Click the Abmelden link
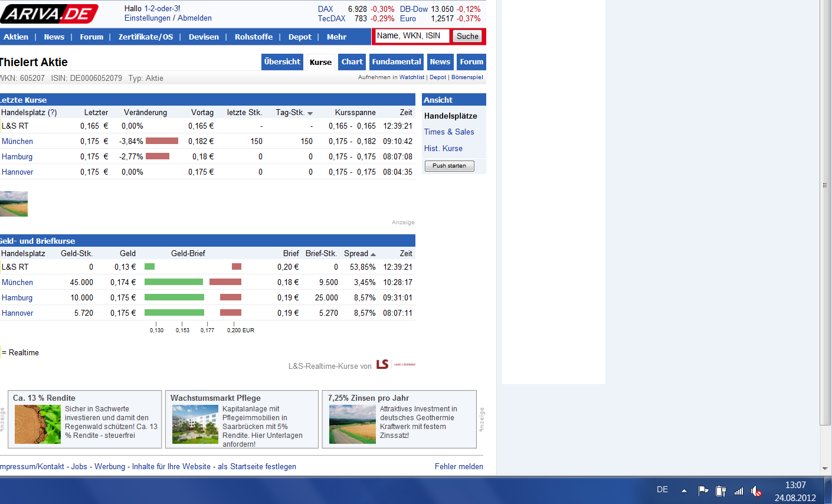The height and width of the screenshot is (504, 832). click(x=195, y=18)
